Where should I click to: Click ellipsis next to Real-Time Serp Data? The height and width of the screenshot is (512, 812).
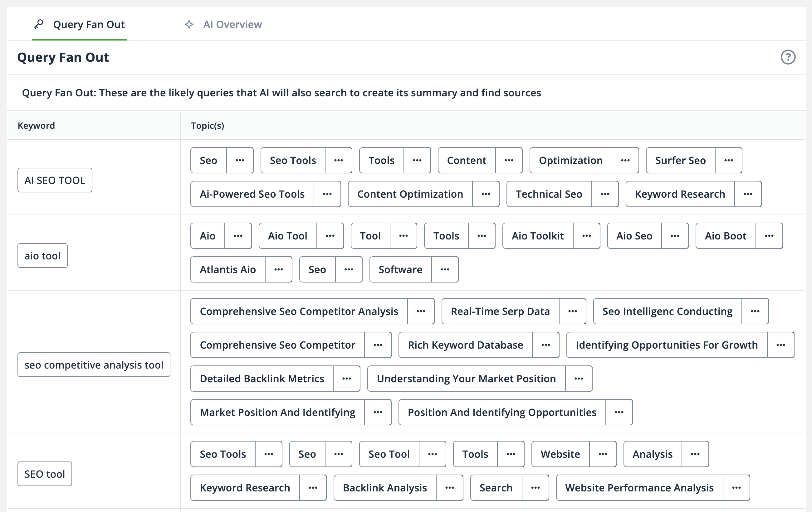click(x=573, y=311)
